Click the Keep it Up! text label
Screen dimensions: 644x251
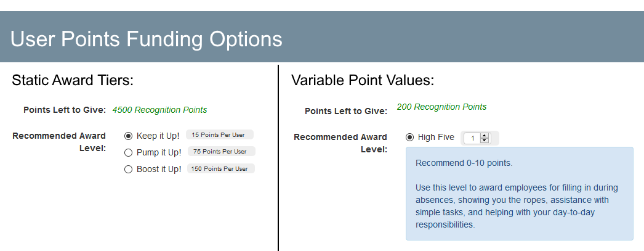click(x=158, y=136)
